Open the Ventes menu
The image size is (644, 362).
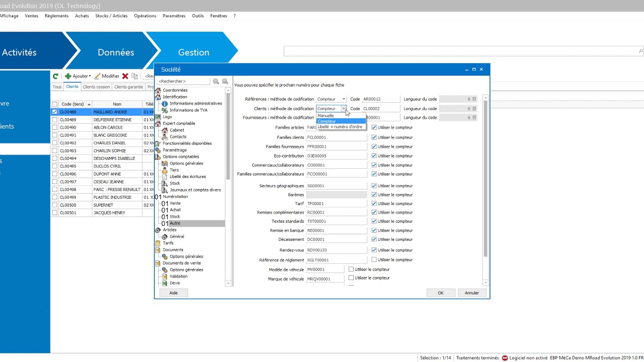click(31, 16)
